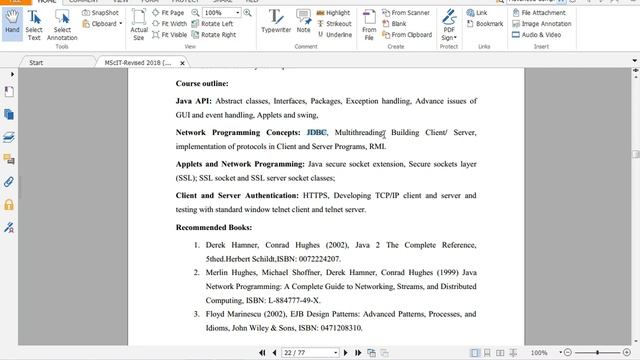Open the page number dropdown arrow
640x360 pixels.
click(336, 353)
